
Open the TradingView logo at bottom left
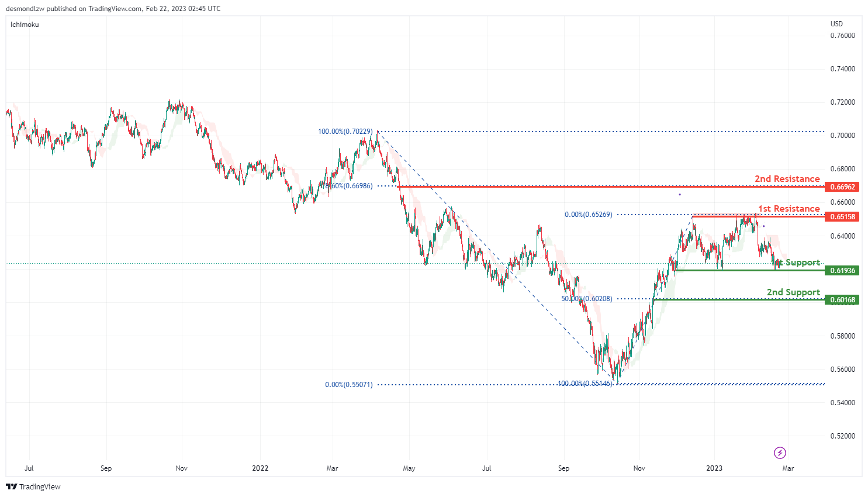[x=33, y=486]
